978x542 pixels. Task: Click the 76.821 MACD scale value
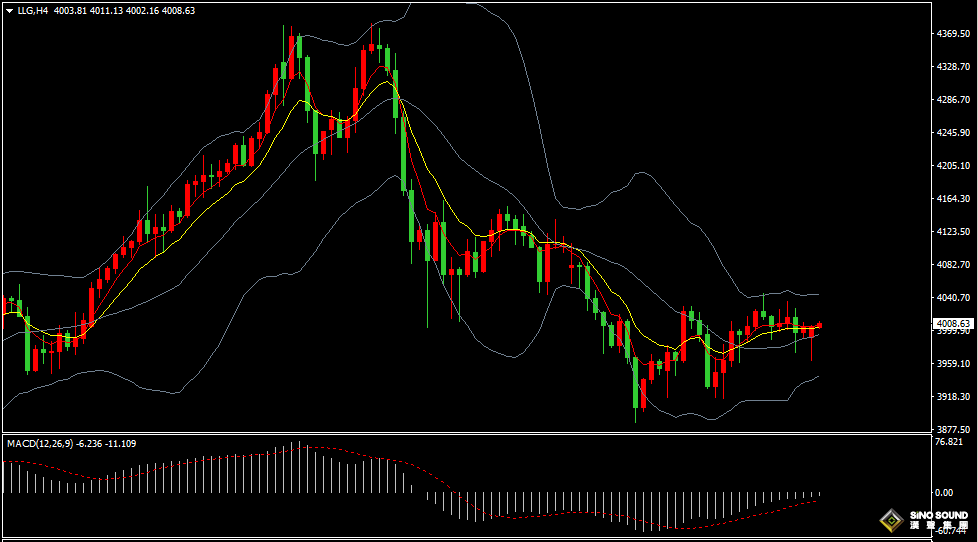(x=948, y=442)
